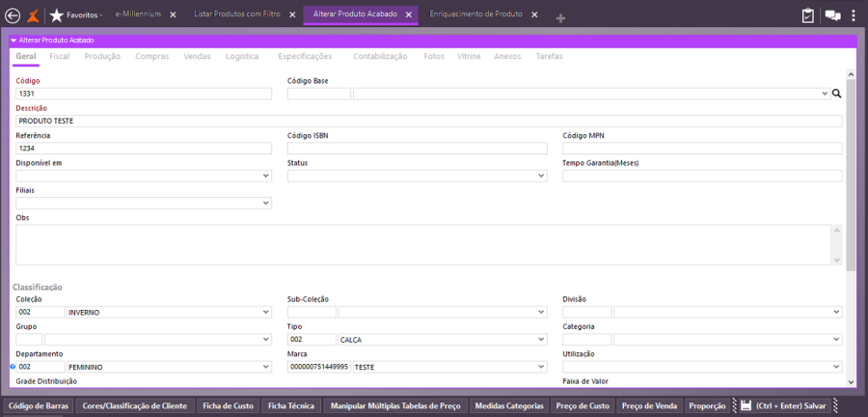Open the Anexos section tab
868x417 pixels.
pos(507,57)
